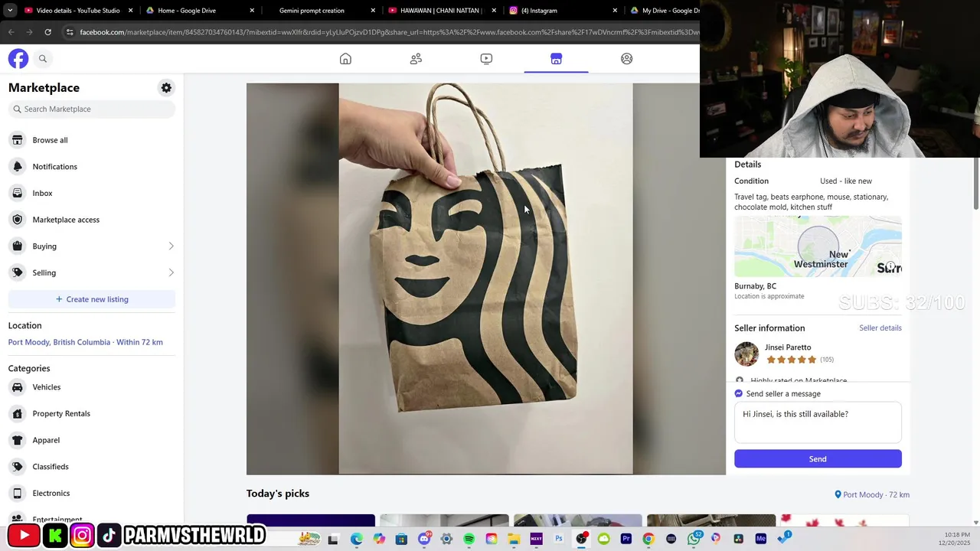Open seller Jinsei Paretto's profile name
Viewport: 980px width, 551px height.
point(787,347)
